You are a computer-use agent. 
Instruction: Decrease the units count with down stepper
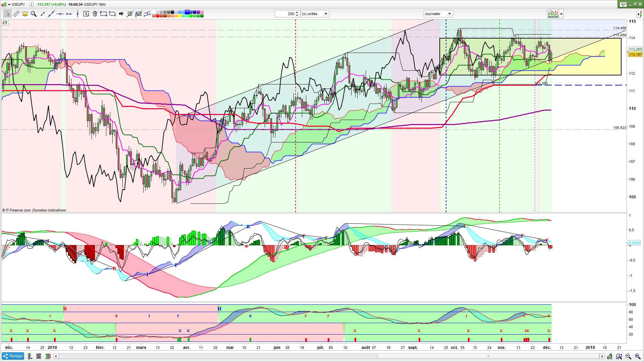[x=298, y=15]
